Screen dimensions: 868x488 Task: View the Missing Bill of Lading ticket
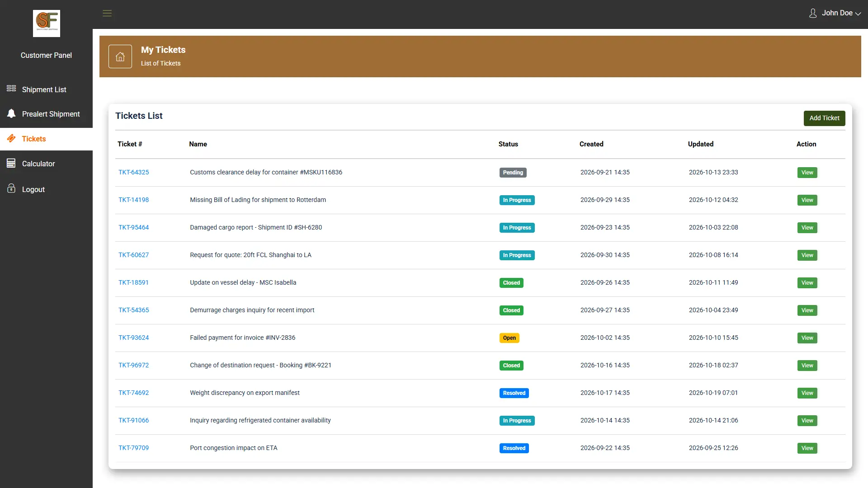(807, 200)
